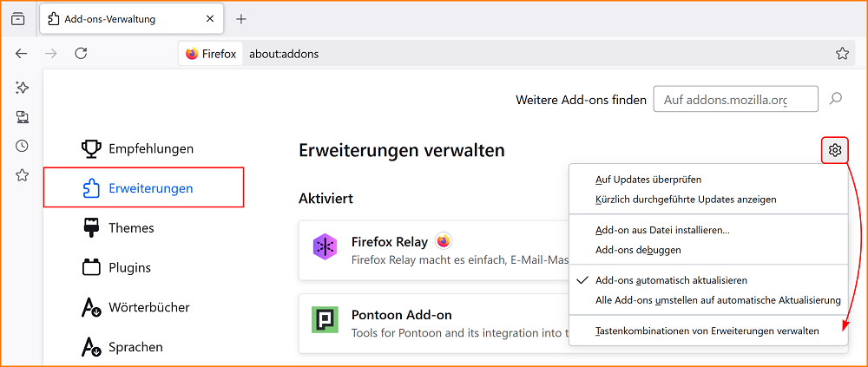
Task: Click the Pontoon Add-on green icon
Action: tap(325, 319)
